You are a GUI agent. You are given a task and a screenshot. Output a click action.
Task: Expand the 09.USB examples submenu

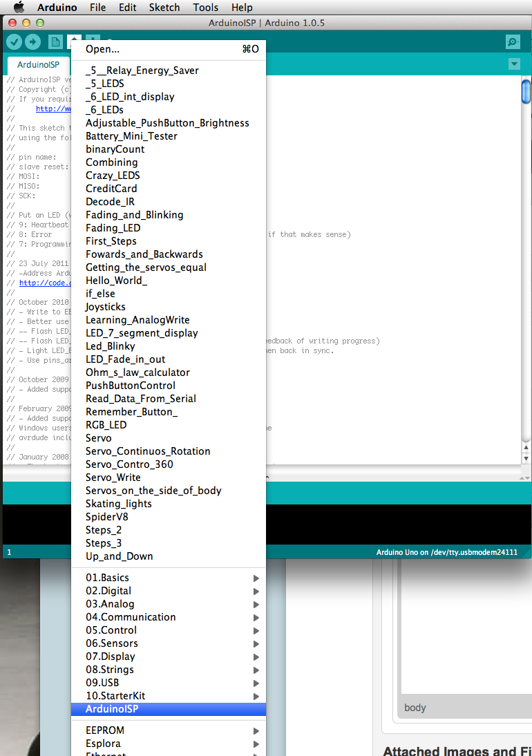pos(169,682)
